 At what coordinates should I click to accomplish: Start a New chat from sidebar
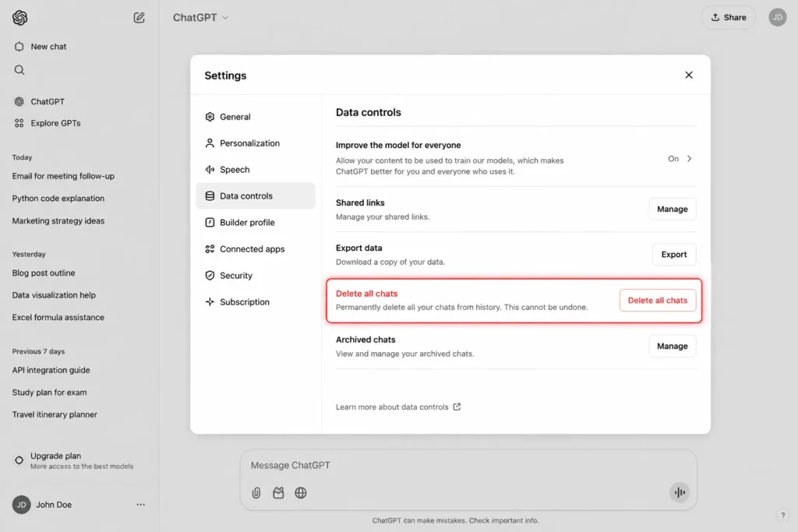[x=41, y=46]
